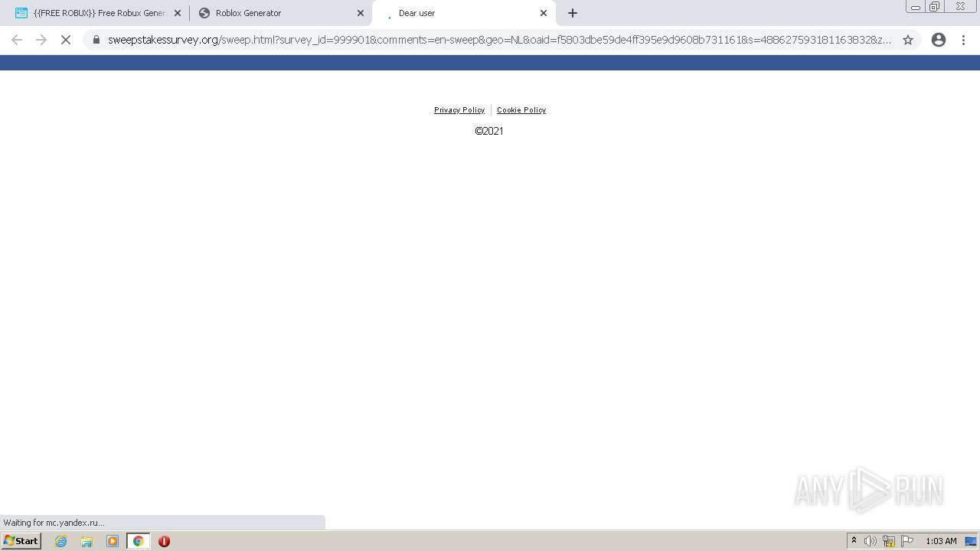
Task: Open the Chrome profile account menu
Action: point(939,40)
